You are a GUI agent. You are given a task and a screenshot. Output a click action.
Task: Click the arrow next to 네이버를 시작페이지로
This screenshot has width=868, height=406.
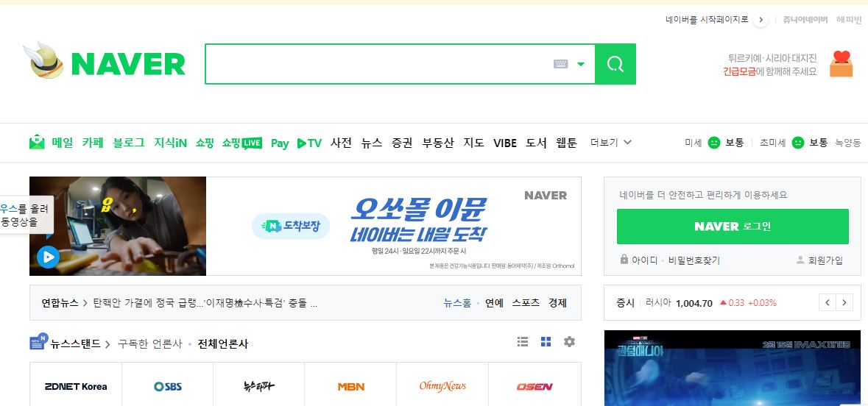pos(761,20)
